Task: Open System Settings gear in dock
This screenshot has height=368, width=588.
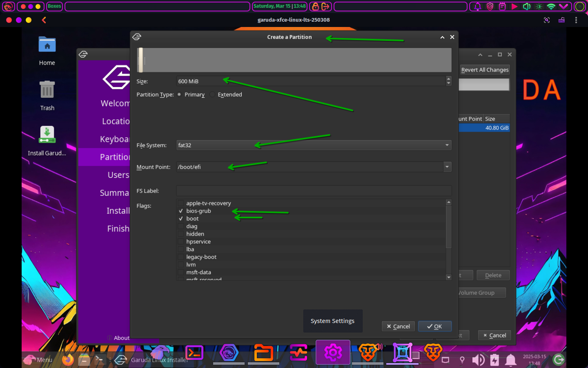Action: 333,352
